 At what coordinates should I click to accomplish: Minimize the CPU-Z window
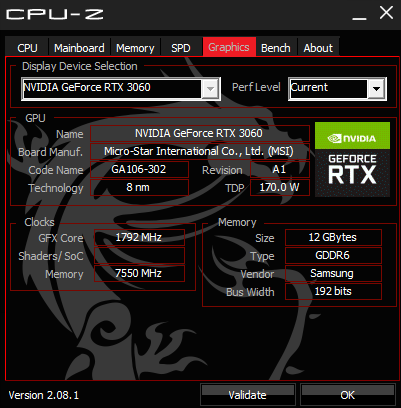pyautogui.click(x=359, y=15)
